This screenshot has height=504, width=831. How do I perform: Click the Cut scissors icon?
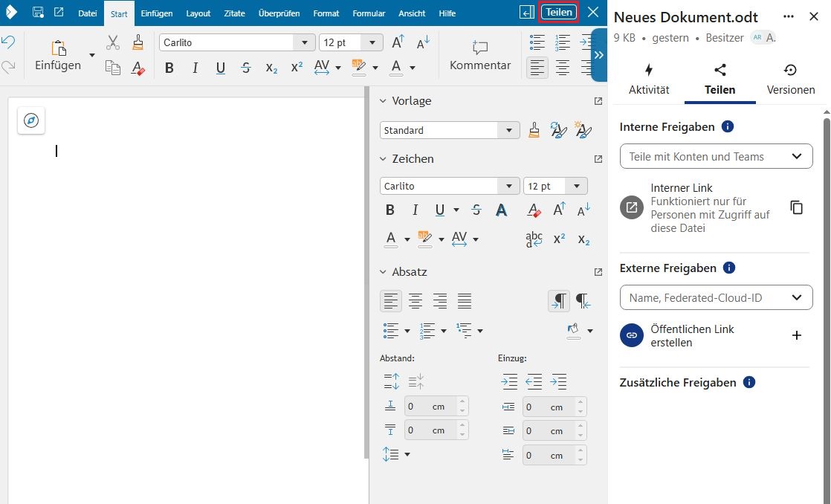(x=113, y=42)
